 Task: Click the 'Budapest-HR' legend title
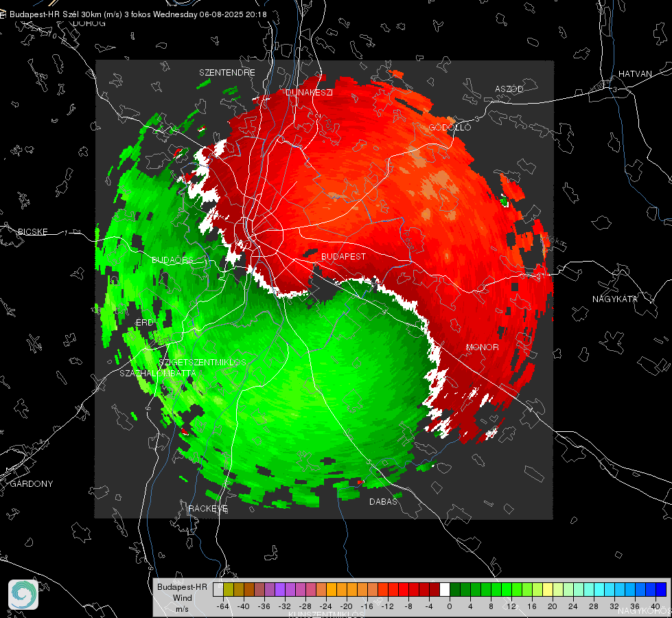point(182,587)
